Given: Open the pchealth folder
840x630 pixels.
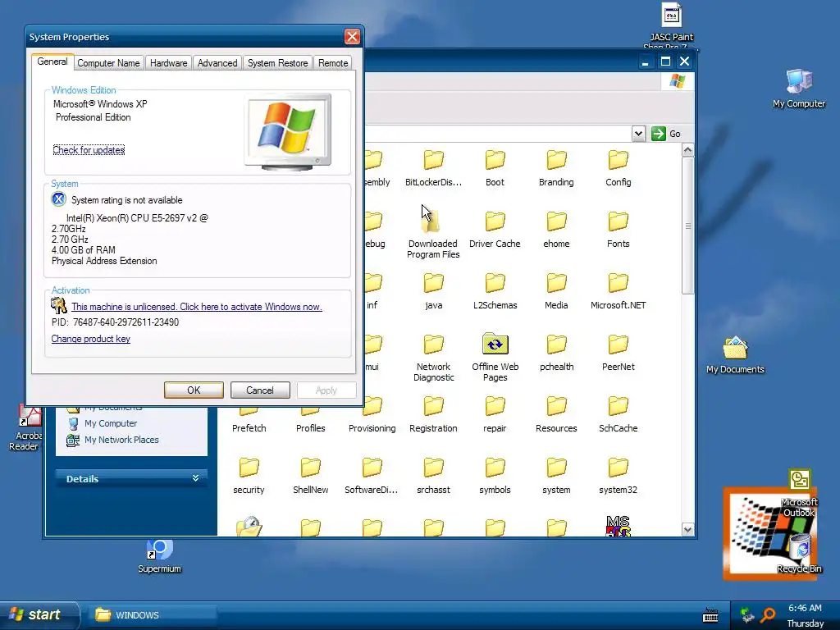Looking at the screenshot, I should click(556, 353).
